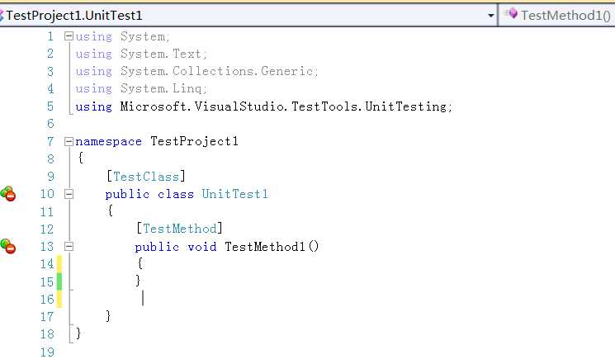Click TestProject1 in the namespace declaration
This screenshot has width=615, height=364.
(x=194, y=141)
